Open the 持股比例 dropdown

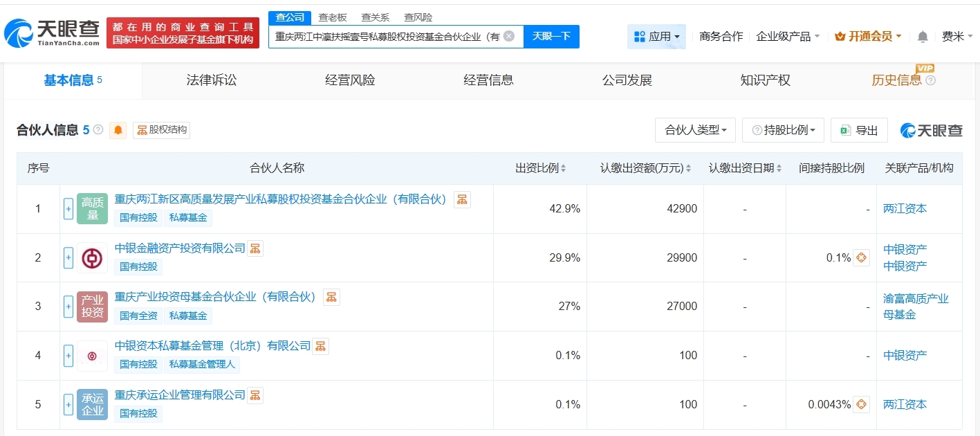(783, 129)
